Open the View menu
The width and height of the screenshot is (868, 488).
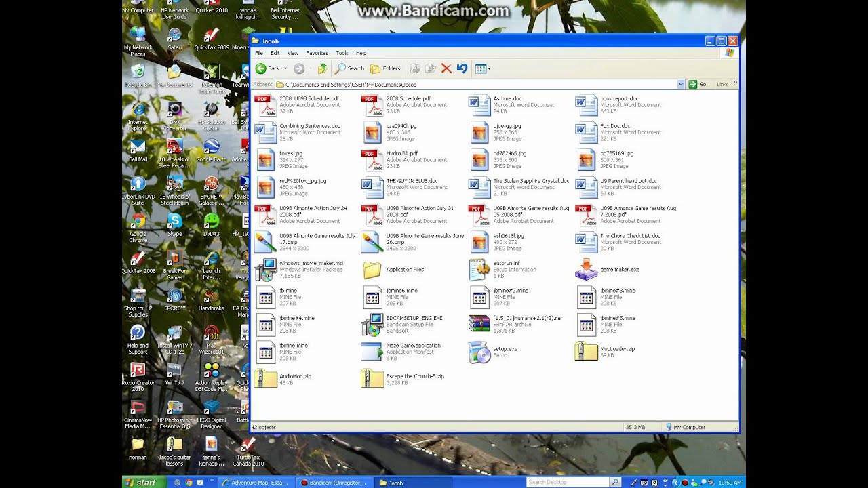coord(293,53)
